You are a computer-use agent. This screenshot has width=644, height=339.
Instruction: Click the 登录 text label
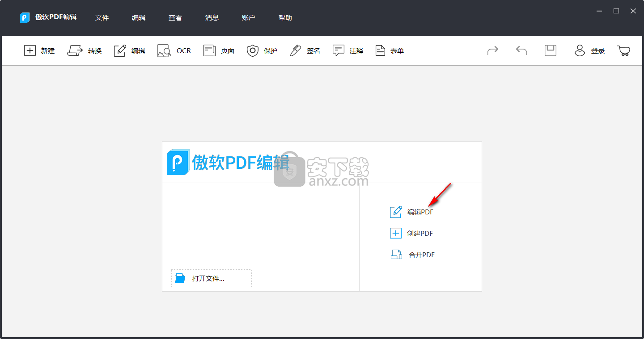[x=598, y=51]
